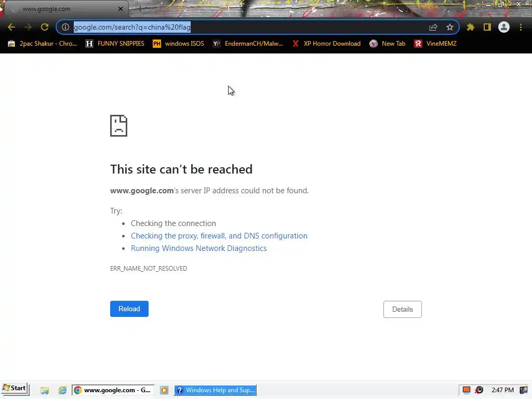
Task: Open the FUNNY SNIPPIES bookmark
Action: (115, 44)
